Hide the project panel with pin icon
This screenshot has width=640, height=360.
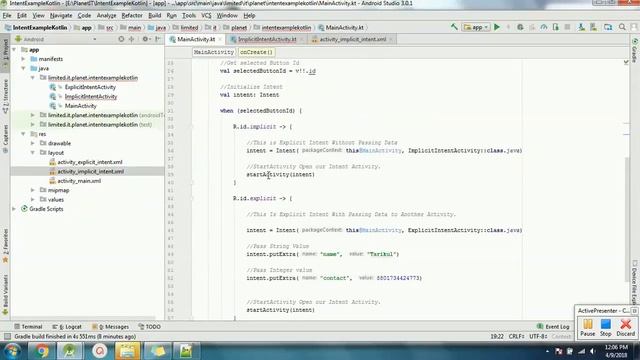coord(158,39)
